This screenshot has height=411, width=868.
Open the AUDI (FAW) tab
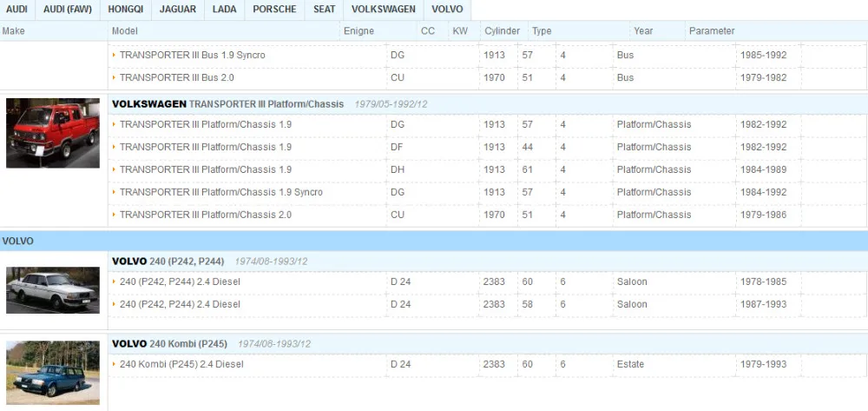tap(68, 10)
